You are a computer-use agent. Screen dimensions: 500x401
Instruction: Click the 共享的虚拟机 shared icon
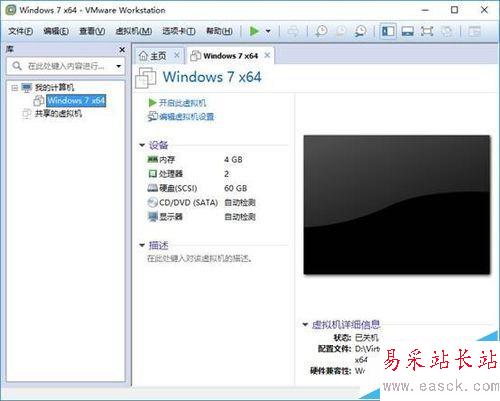tap(26, 114)
